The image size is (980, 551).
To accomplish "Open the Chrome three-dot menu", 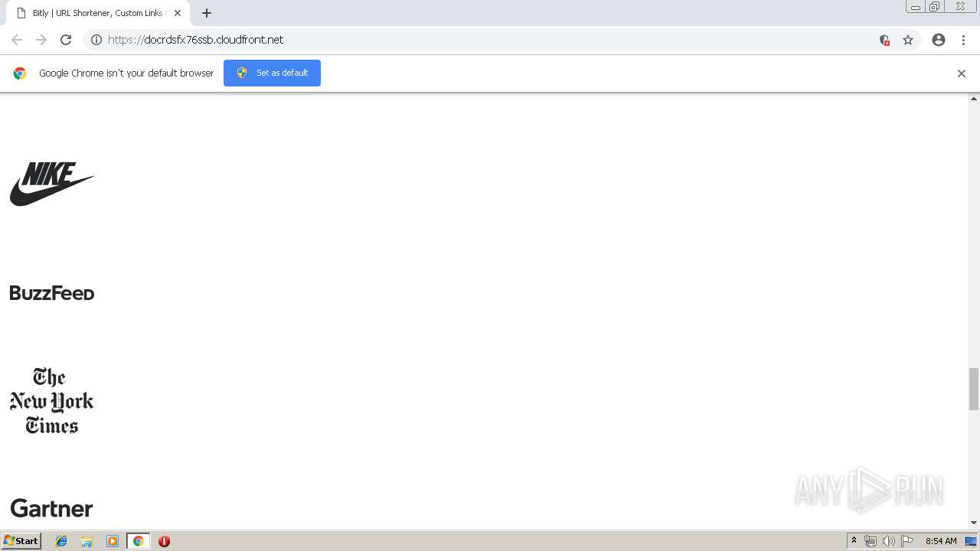I will (963, 40).
